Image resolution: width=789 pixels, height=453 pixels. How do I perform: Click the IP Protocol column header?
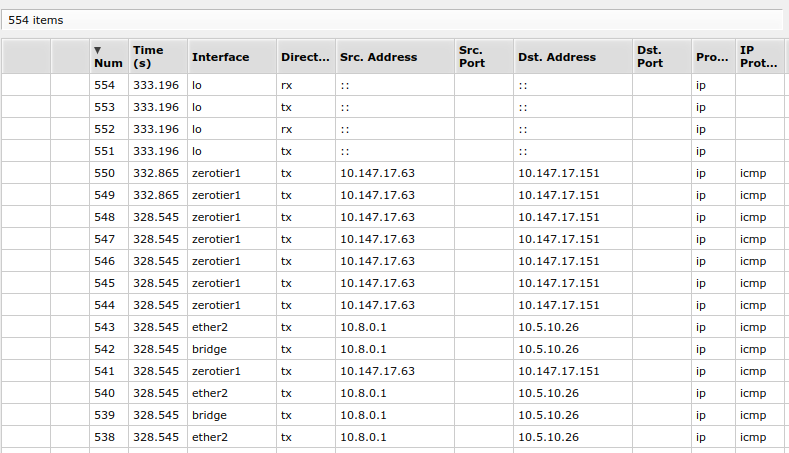760,56
